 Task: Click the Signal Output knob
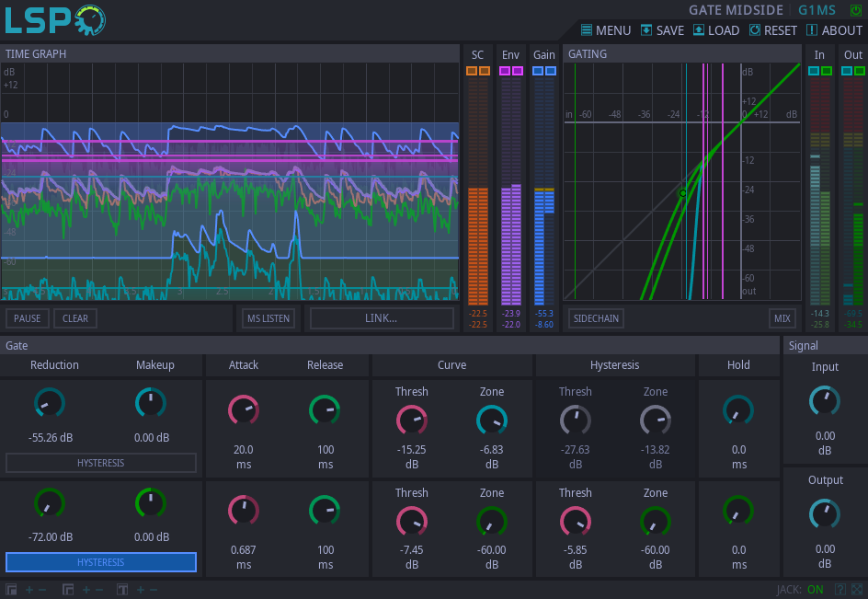click(825, 514)
